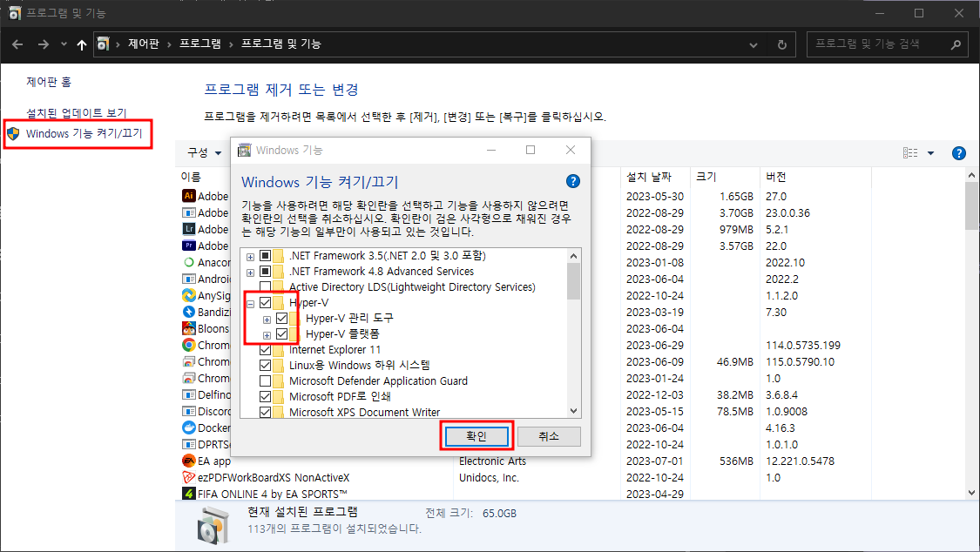Viewport: 980px width, 552px height.
Task: Click the search magnifier icon
Action: pyautogui.click(x=956, y=44)
